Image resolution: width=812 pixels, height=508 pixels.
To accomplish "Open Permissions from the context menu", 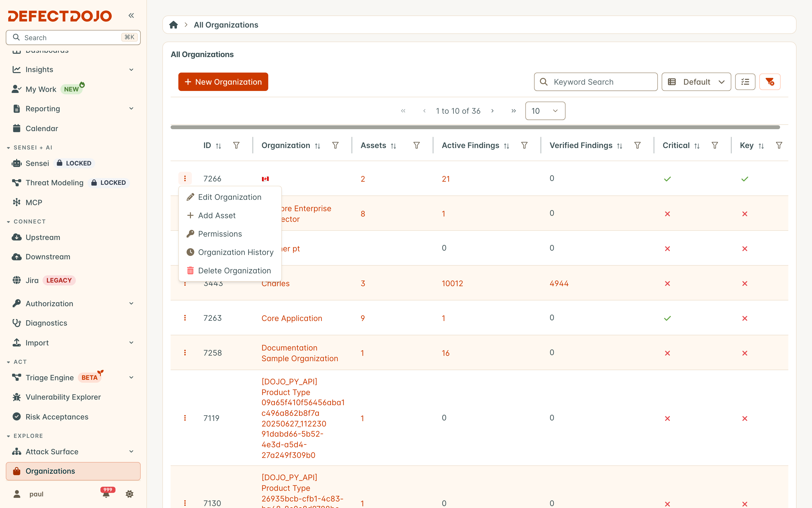I will click(x=230, y=234).
